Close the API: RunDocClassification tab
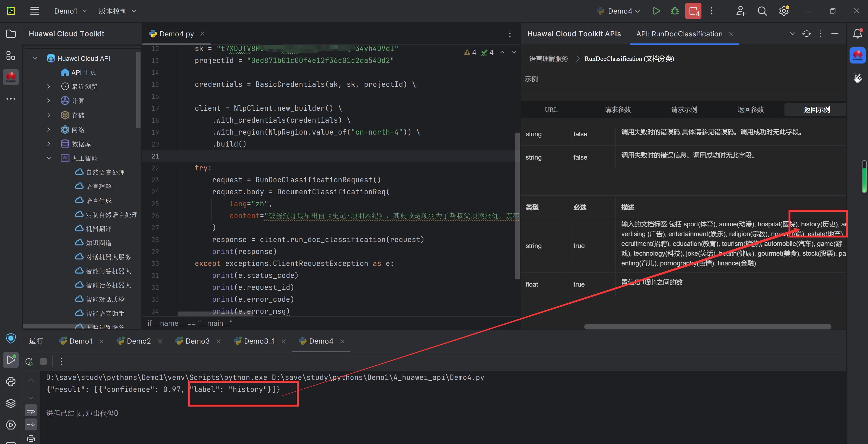 click(731, 34)
